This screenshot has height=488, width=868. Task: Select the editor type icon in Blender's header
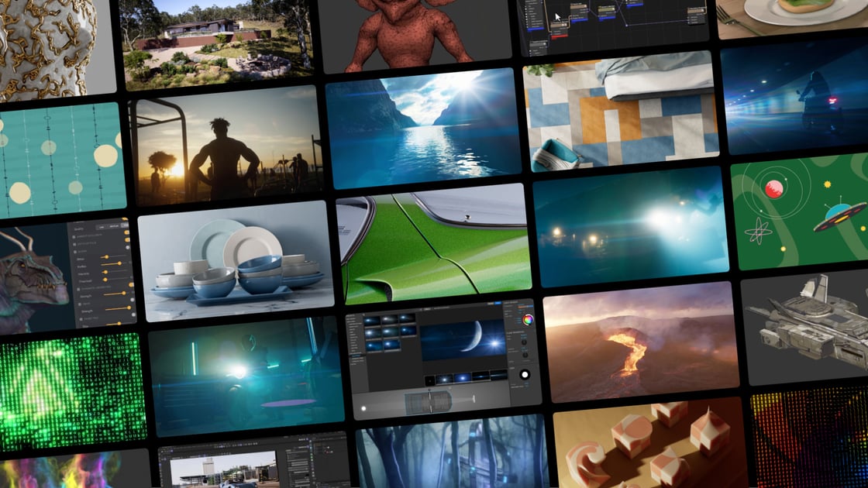click(x=162, y=451)
